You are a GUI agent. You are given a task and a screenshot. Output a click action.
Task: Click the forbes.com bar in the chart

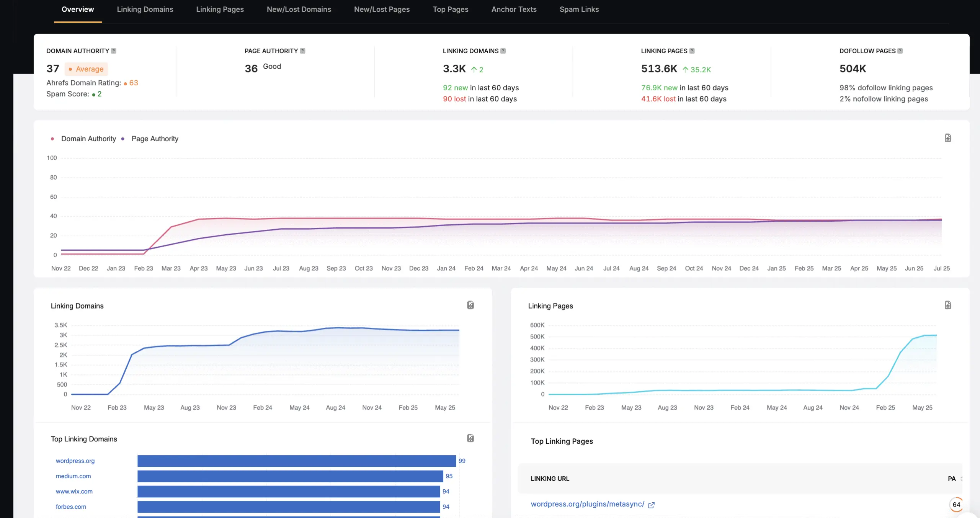[288, 507]
